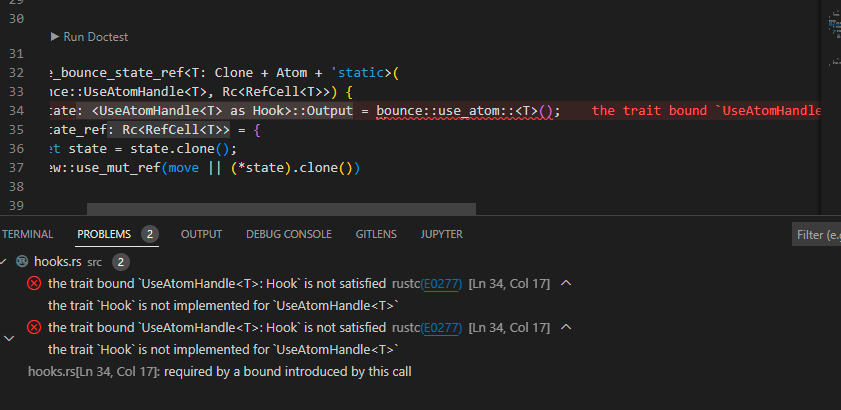Select the PROBLEMS panel tab

pos(104,235)
